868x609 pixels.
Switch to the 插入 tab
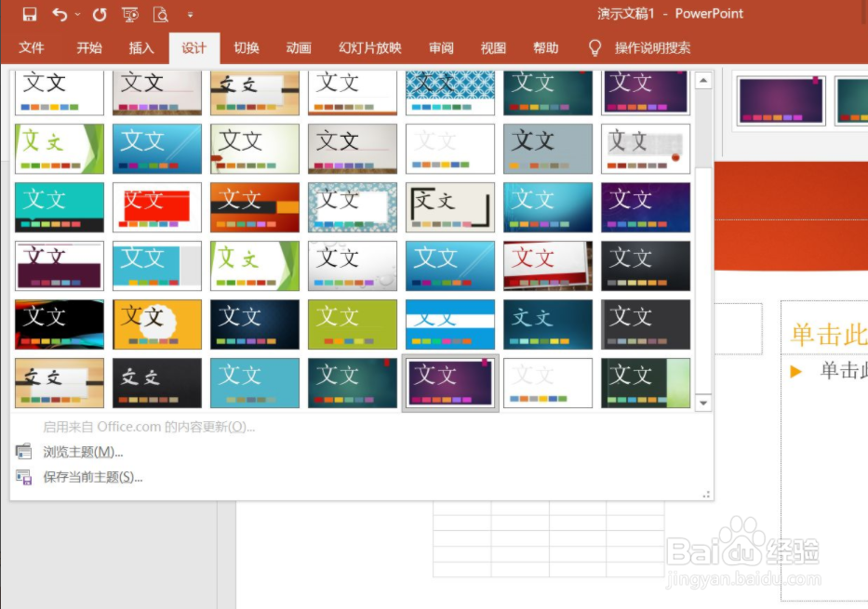[141, 48]
